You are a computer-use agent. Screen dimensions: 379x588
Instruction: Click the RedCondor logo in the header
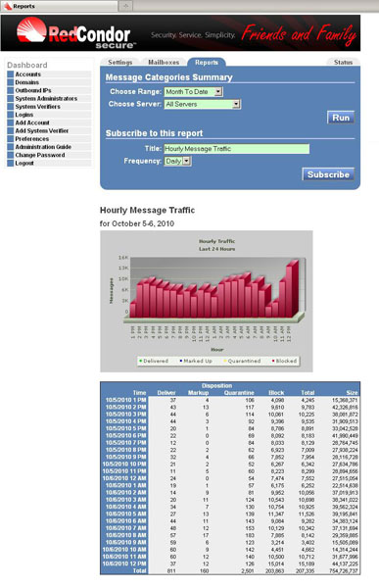point(76,33)
